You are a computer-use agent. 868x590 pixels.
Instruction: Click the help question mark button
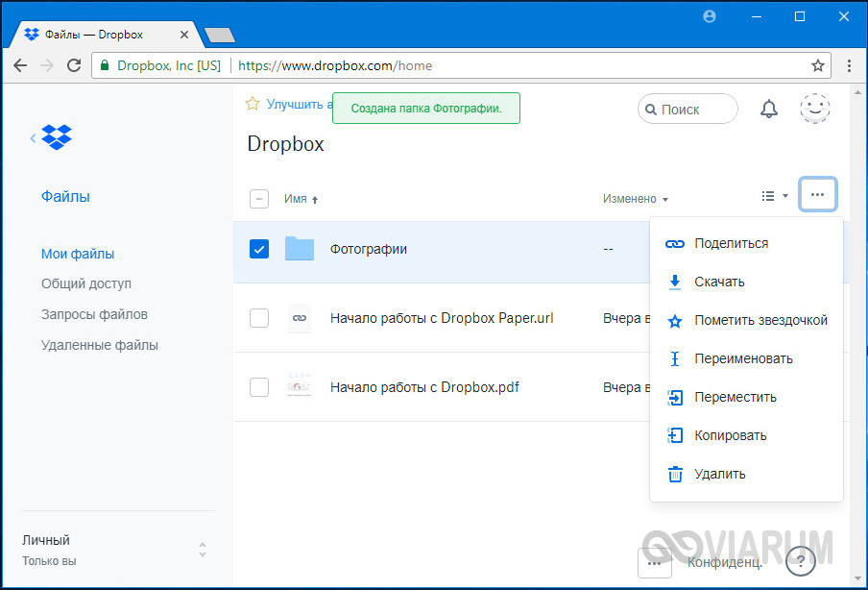[x=800, y=561]
